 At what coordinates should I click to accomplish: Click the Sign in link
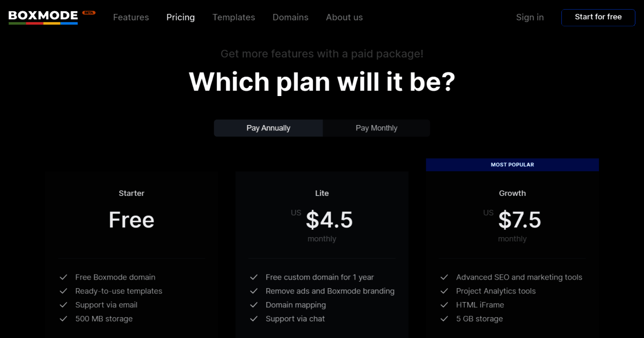(x=530, y=17)
